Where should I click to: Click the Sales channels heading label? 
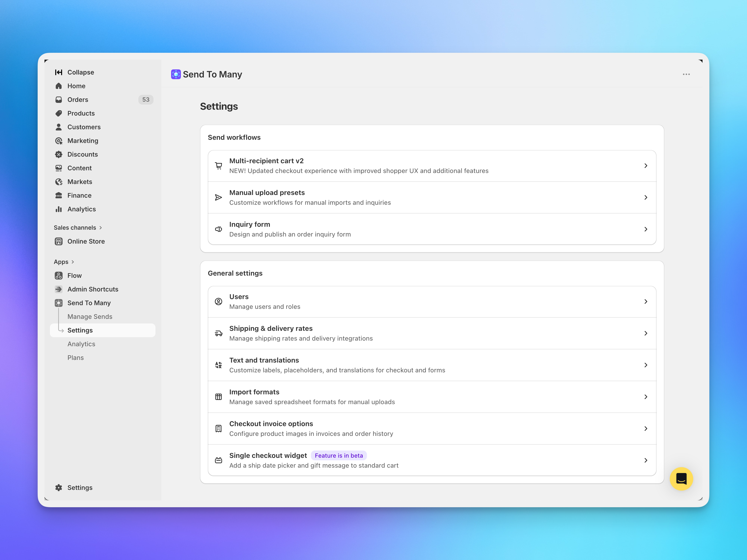coord(75,227)
